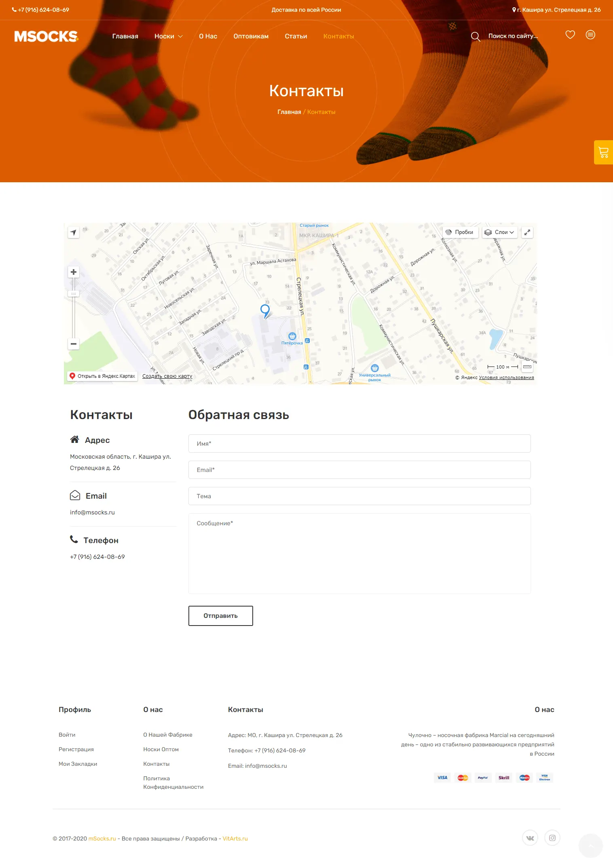The image size is (613, 868).
Task: Expand the Слои layers dropdown
Action: [500, 232]
